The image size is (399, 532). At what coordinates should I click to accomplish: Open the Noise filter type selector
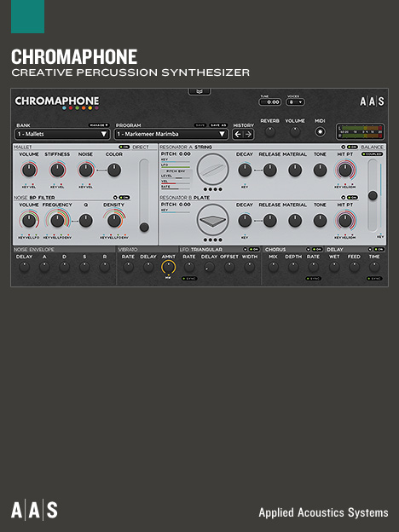click(x=115, y=198)
